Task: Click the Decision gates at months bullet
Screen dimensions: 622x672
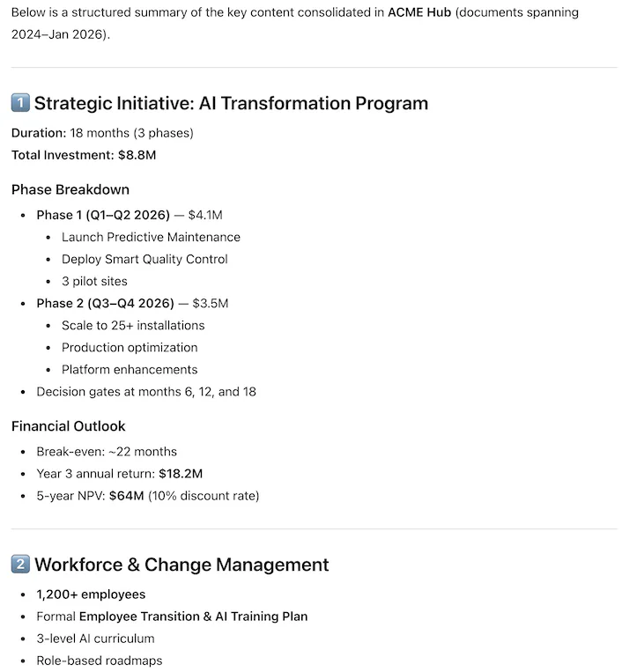Action: pos(146,391)
